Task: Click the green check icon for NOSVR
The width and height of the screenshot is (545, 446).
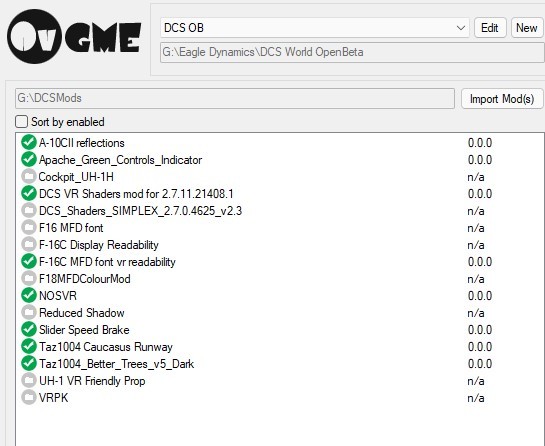Action: pyautogui.click(x=29, y=295)
